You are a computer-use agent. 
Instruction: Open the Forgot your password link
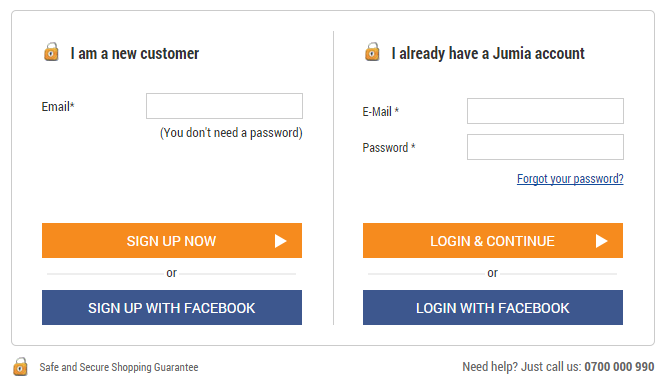(x=570, y=179)
